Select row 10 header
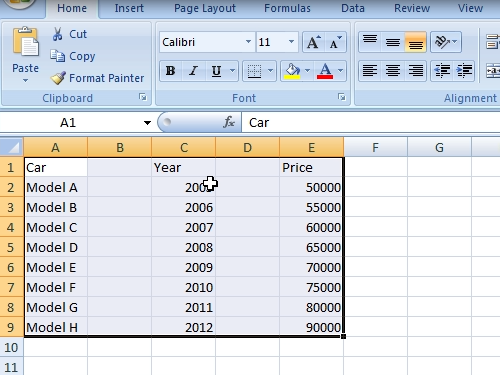 [11, 347]
